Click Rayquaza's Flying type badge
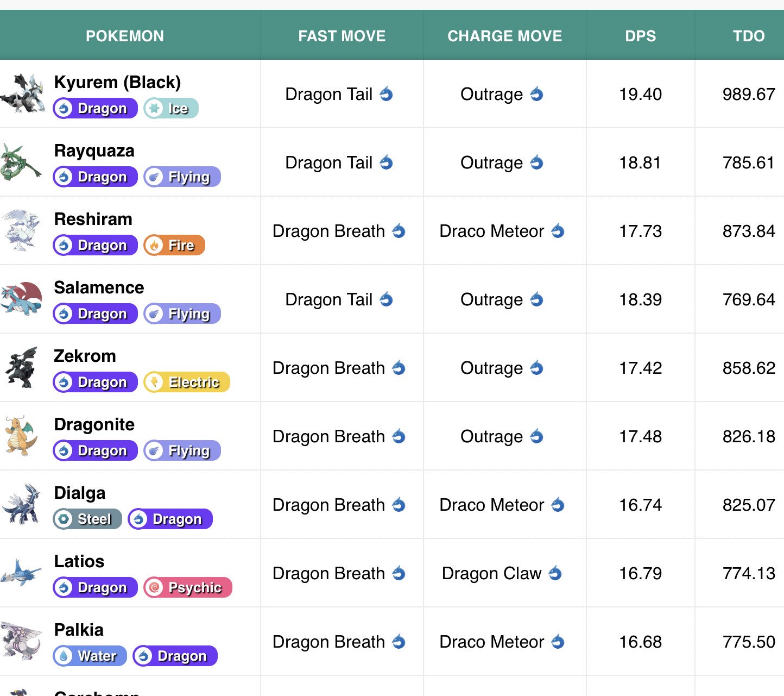Viewport: 784px width, 696px height. [x=182, y=177]
